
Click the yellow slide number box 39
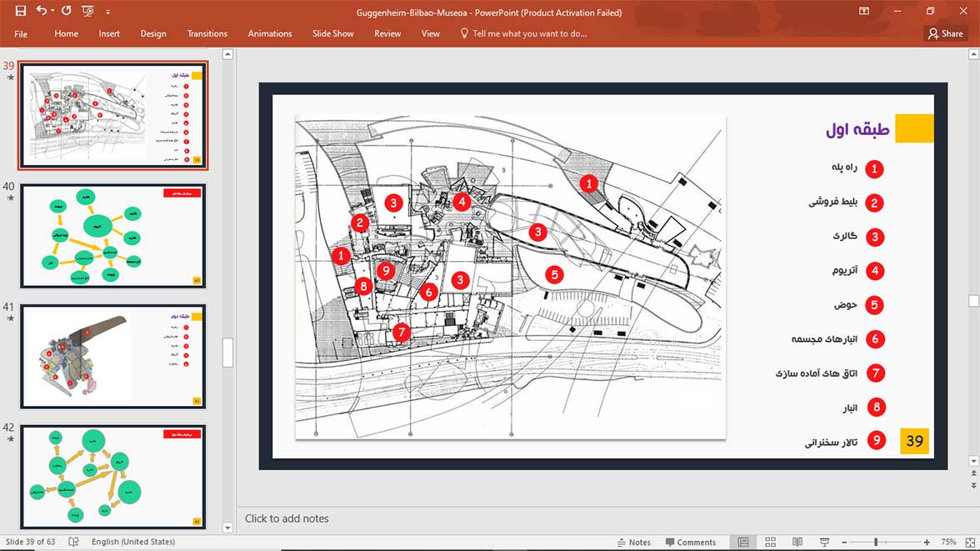coord(914,441)
